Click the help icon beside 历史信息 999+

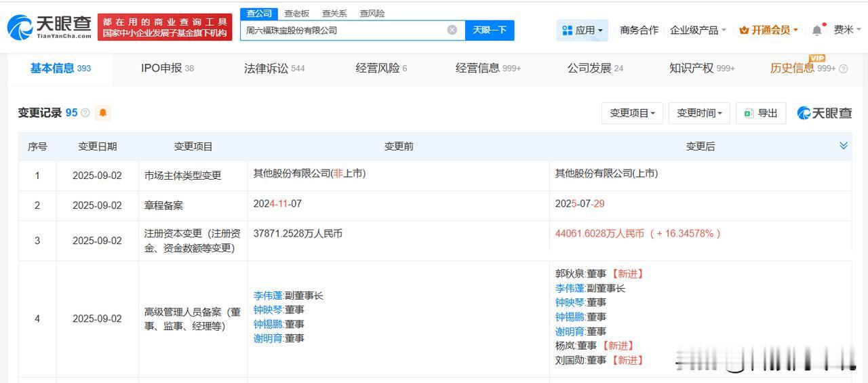coord(843,68)
